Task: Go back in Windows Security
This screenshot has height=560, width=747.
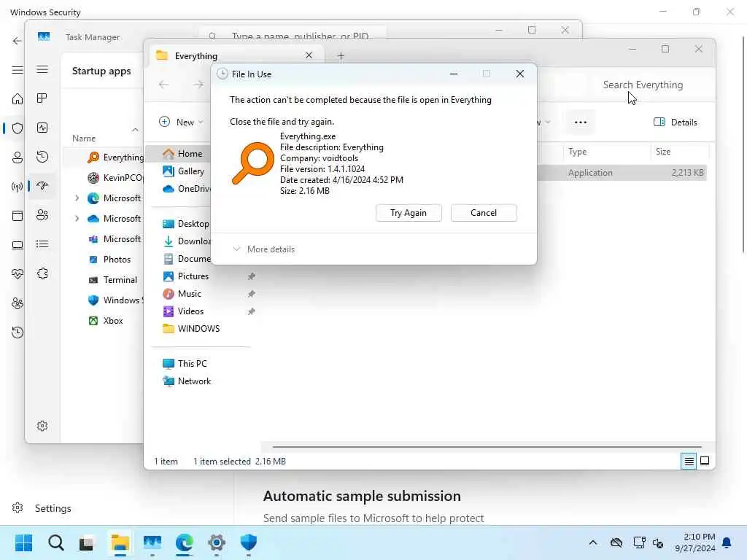Action: pos(18,41)
